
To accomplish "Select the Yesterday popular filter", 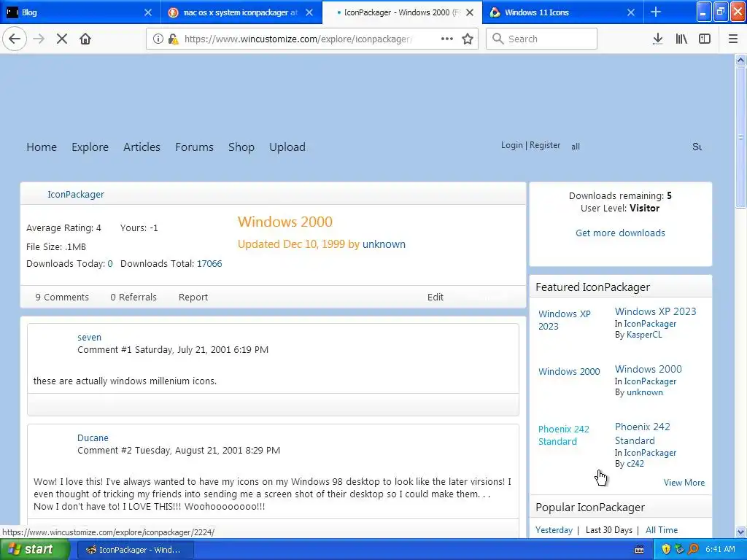I will 554,530.
